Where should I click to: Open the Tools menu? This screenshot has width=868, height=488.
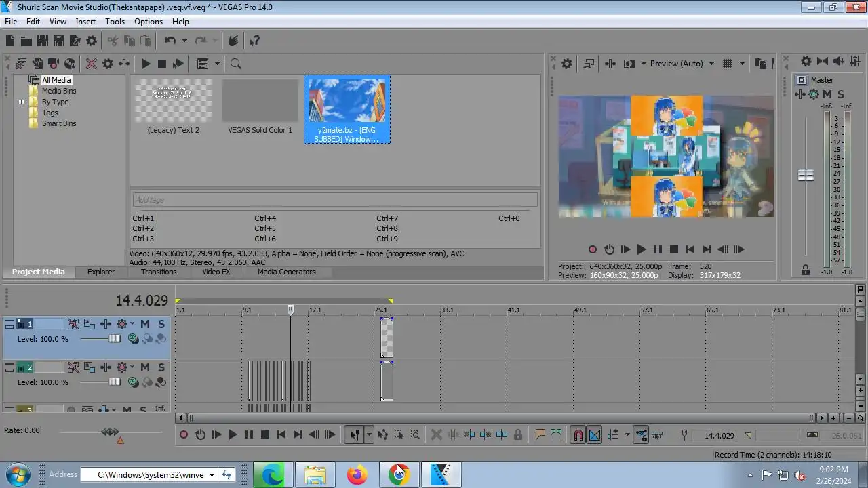point(115,21)
